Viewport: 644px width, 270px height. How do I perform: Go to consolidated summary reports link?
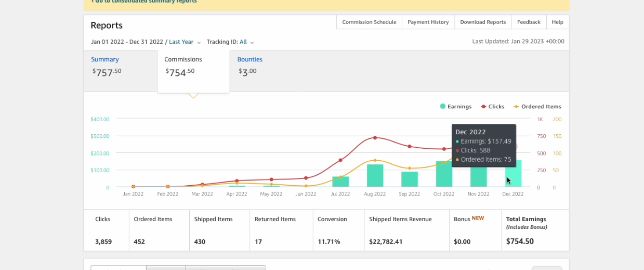144,2
